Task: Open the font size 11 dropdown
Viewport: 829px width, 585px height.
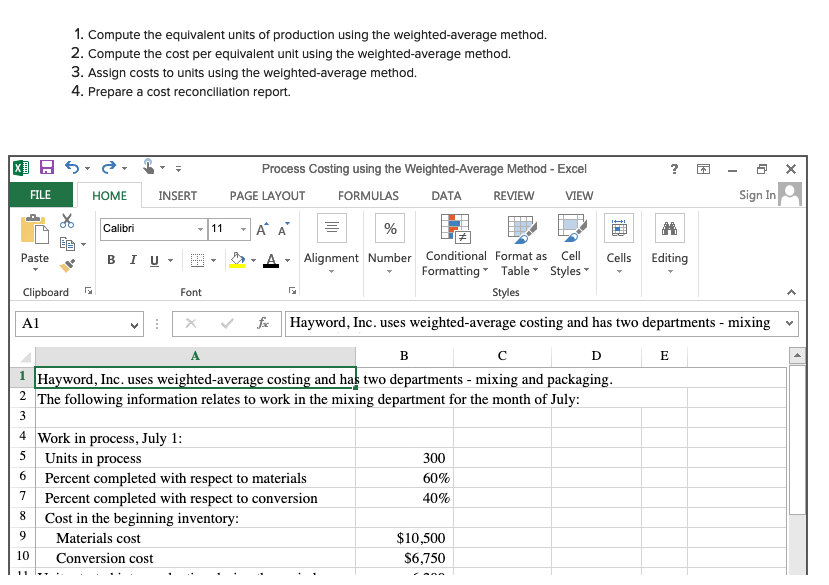Action: coord(243,229)
